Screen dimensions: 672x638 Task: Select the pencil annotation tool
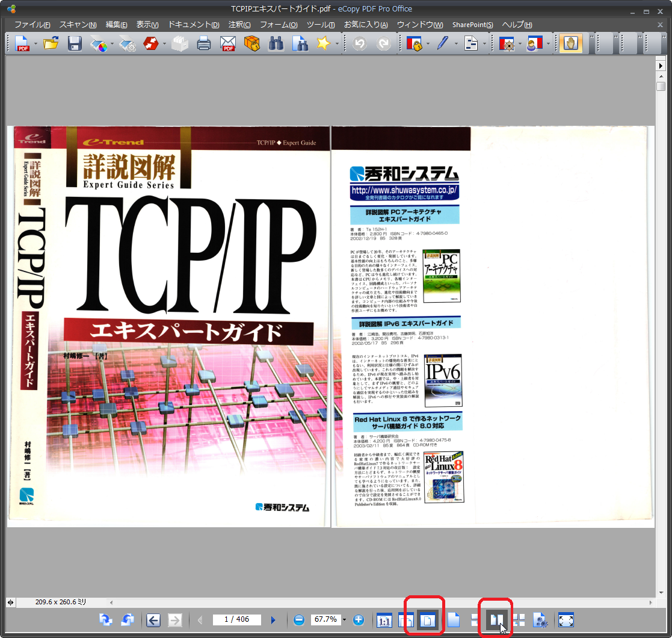tap(443, 43)
